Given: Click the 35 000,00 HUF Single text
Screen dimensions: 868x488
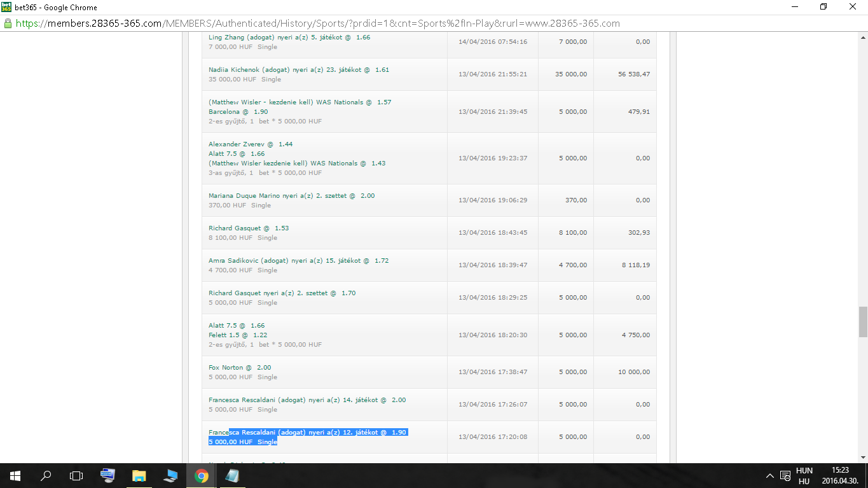Looking at the screenshot, I should (x=245, y=80).
